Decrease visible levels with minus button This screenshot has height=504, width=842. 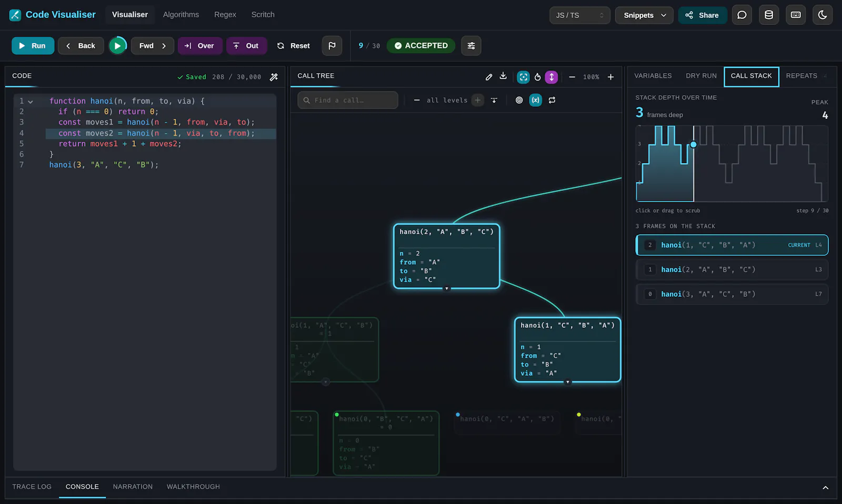coord(417,100)
